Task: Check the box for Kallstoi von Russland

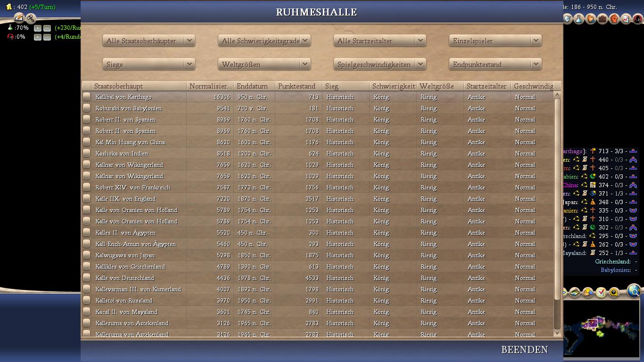Action: coord(87,300)
